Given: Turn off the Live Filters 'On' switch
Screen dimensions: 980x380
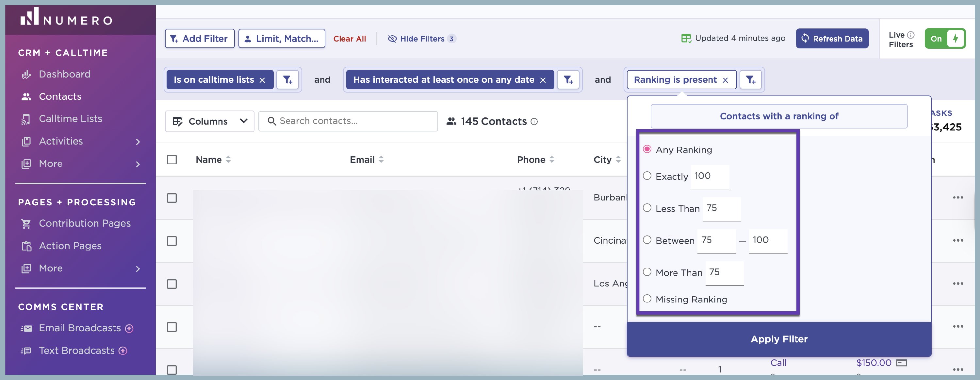Looking at the screenshot, I should pos(945,39).
